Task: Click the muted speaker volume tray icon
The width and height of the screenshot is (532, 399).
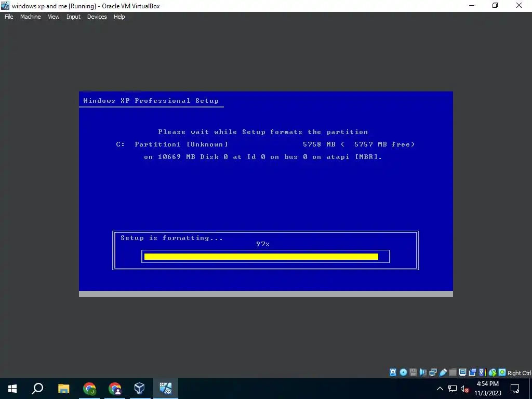Action: tap(465, 389)
